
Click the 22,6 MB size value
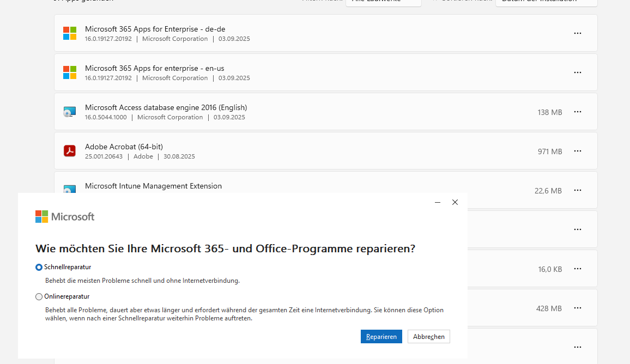548,191
